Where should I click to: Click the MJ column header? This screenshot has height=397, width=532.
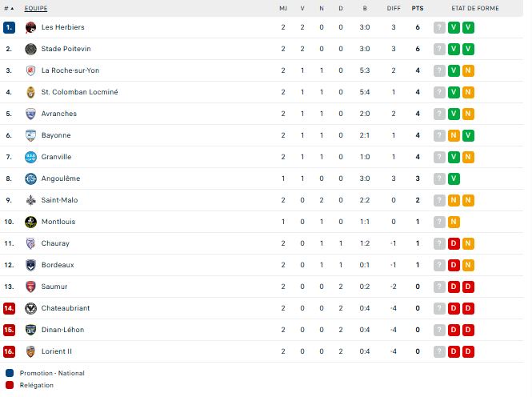(x=283, y=9)
